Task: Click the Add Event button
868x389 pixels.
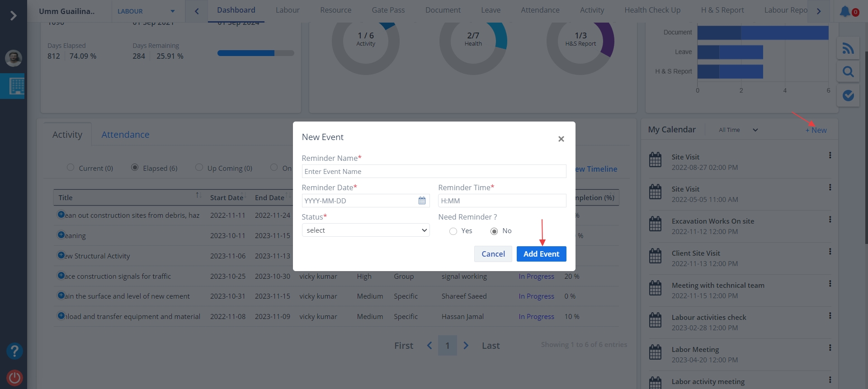Action: coord(541,254)
